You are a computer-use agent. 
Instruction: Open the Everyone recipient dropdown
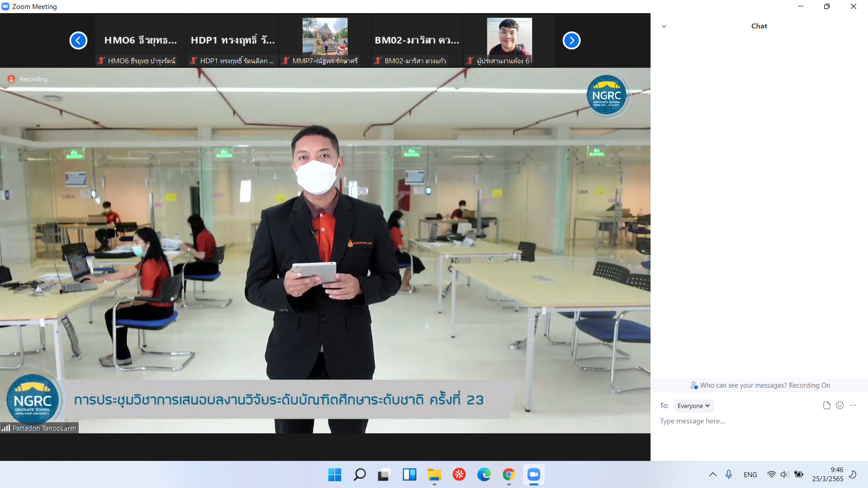click(693, 406)
